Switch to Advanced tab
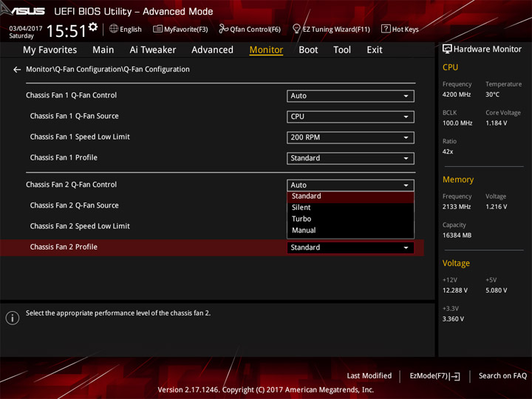The image size is (532, 399). [212, 50]
